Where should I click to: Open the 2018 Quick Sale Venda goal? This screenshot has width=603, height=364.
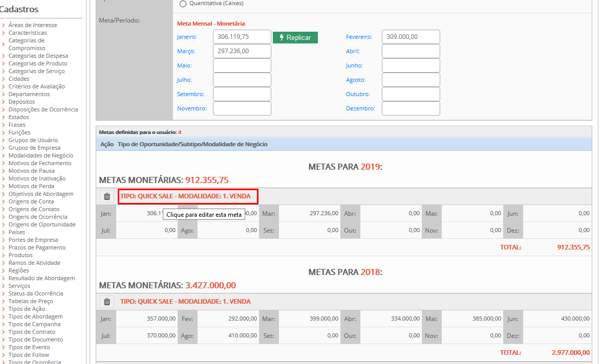click(x=185, y=302)
